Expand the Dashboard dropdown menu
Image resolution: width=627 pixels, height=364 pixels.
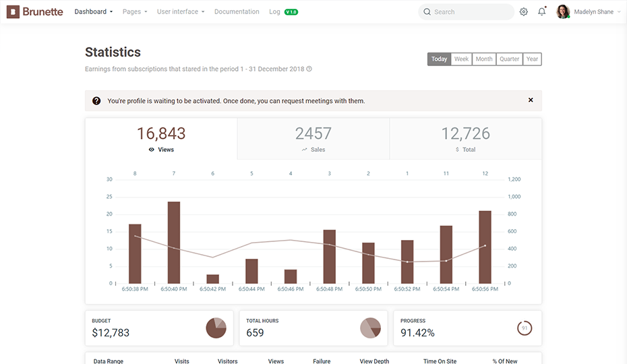94,11
